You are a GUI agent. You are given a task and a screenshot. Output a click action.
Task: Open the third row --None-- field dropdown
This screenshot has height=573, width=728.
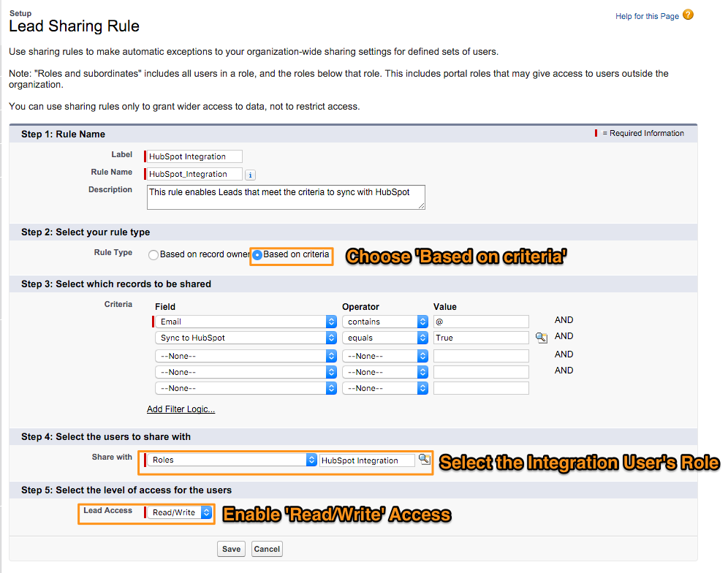246,356
